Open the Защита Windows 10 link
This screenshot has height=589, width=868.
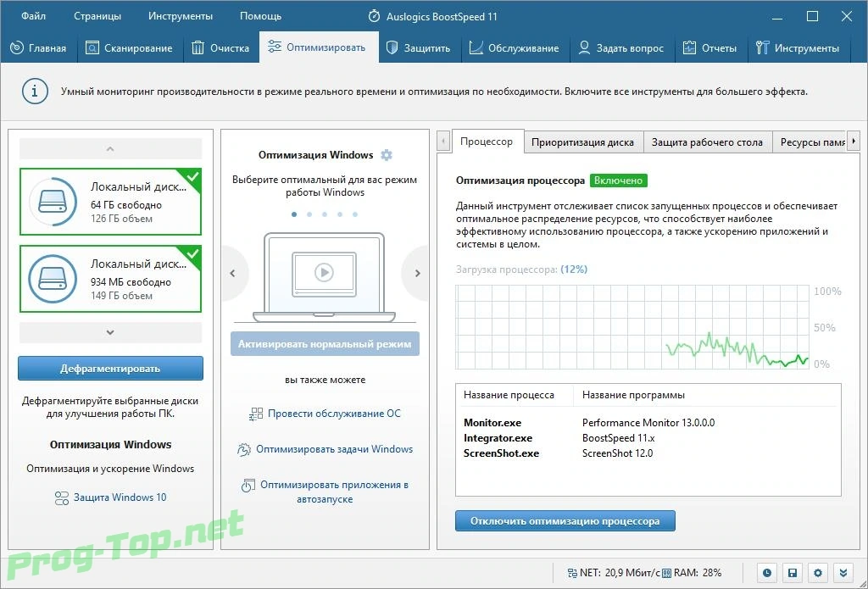tap(120, 497)
